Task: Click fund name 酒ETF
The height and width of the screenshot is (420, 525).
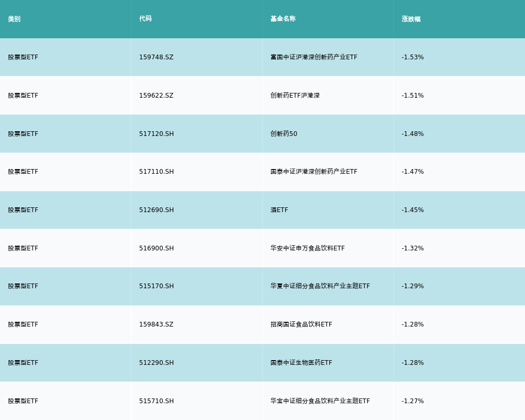Action: 279,210
